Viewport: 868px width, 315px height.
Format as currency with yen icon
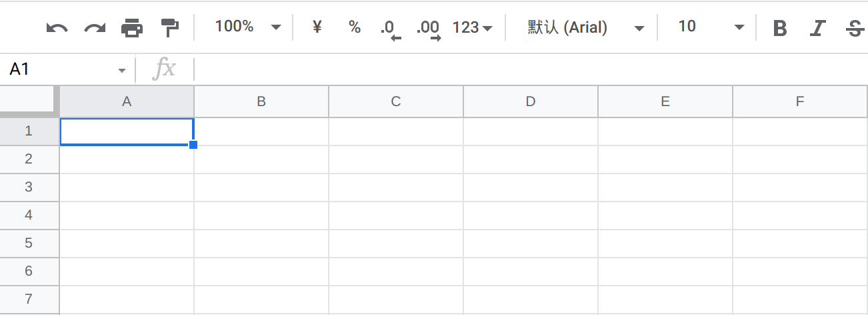click(317, 27)
